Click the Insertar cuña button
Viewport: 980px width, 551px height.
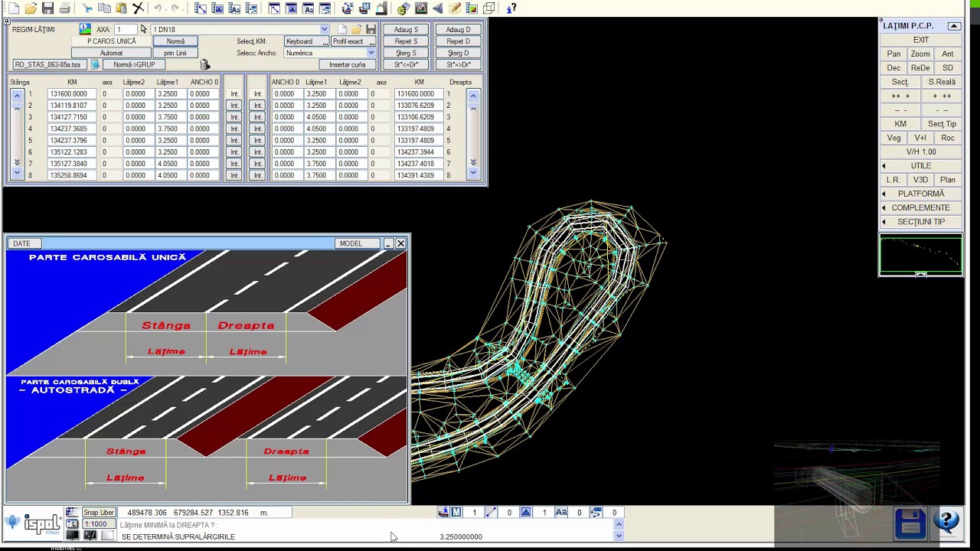[348, 65]
